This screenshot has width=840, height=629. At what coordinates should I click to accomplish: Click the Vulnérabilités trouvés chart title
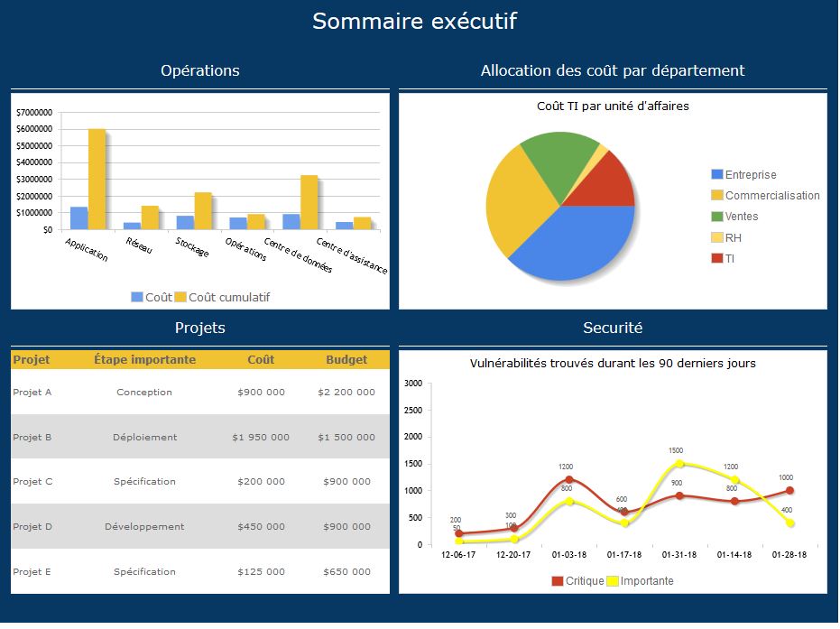pos(613,364)
